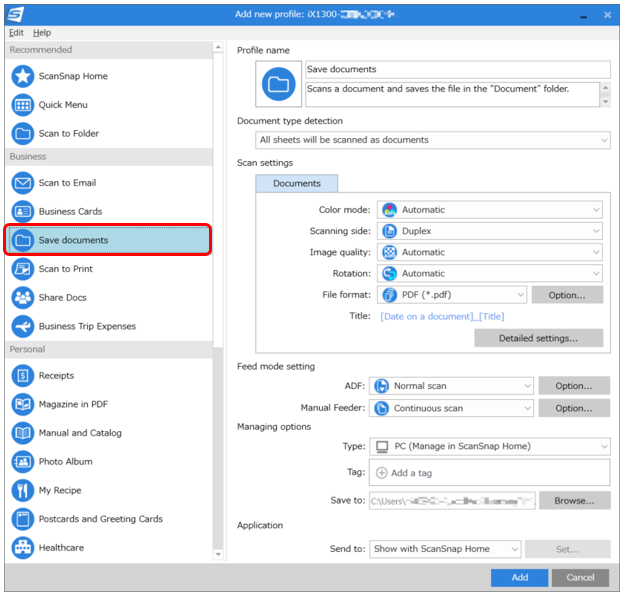Select the Business Trip Expenses airplane icon
This screenshot has width=624, height=596.
pyautogui.click(x=23, y=326)
